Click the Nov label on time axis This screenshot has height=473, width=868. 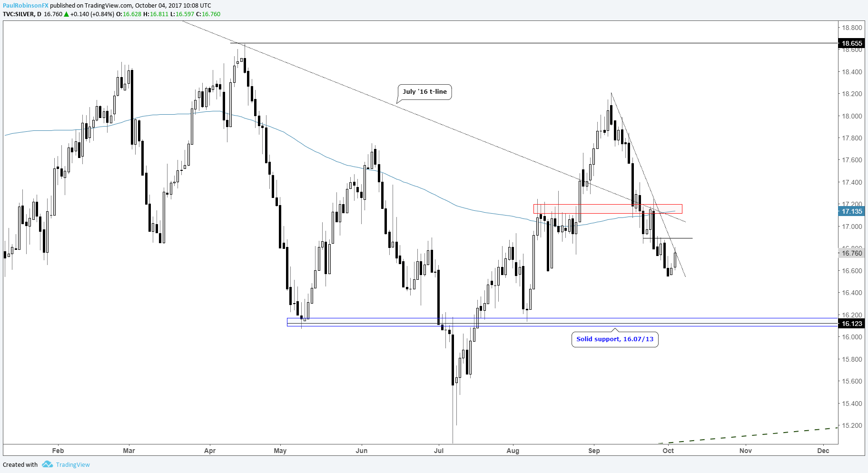pos(746,451)
